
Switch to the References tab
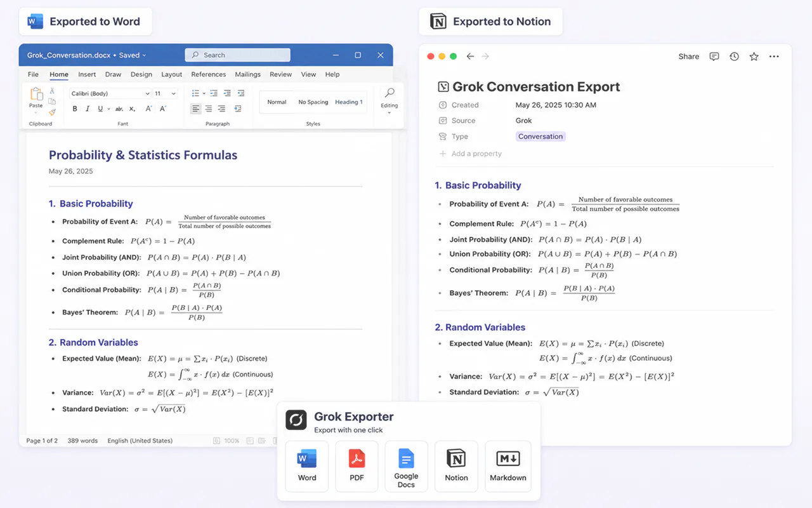tap(208, 74)
